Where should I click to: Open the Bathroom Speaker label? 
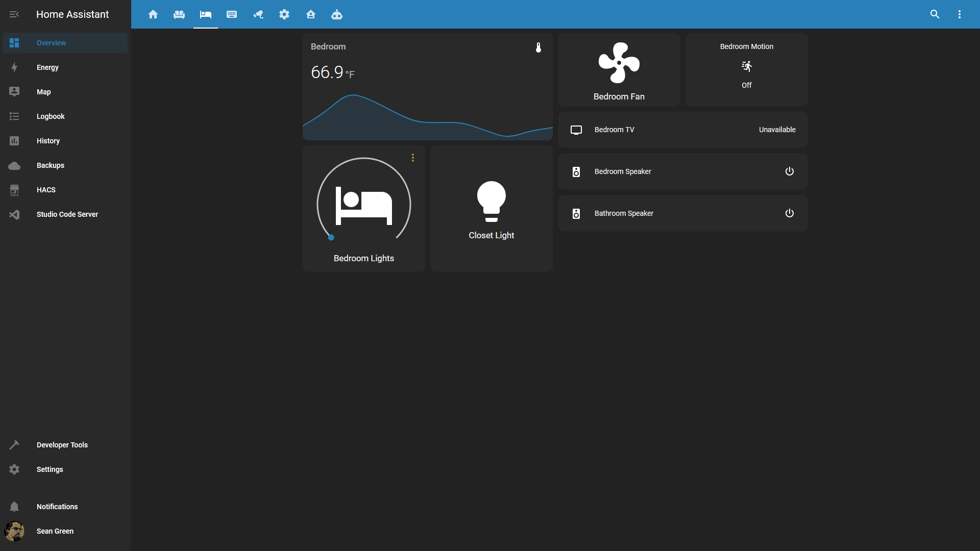pos(624,213)
